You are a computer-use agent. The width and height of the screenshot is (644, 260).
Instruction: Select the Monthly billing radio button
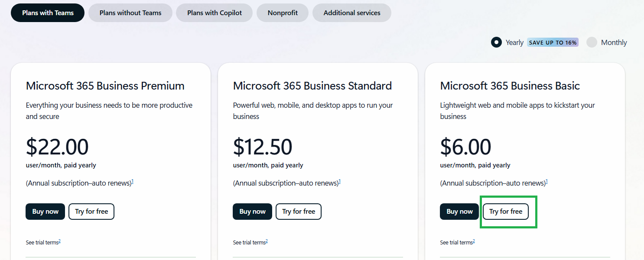point(592,42)
